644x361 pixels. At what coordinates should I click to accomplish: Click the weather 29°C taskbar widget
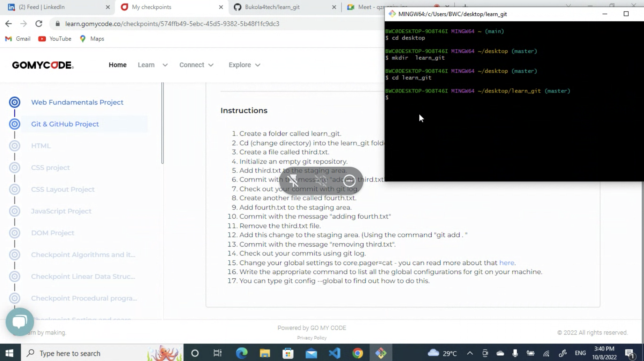pyautogui.click(x=442, y=353)
